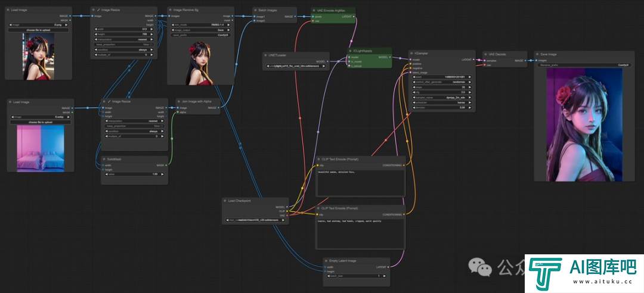Image resolution: width=644 pixels, height=293 pixels.
Task: Click the MASK output socket on SolidMask
Action: point(166,166)
